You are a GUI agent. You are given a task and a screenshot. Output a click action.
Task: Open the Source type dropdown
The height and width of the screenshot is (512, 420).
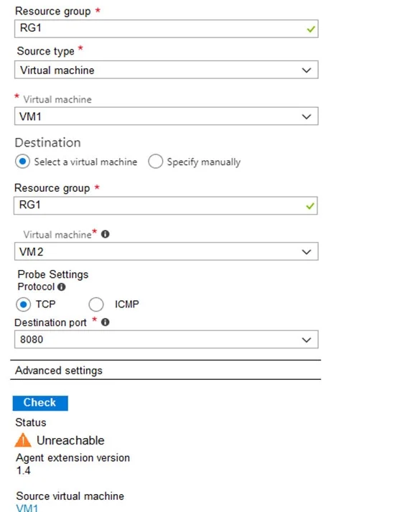tap(166, 70)
